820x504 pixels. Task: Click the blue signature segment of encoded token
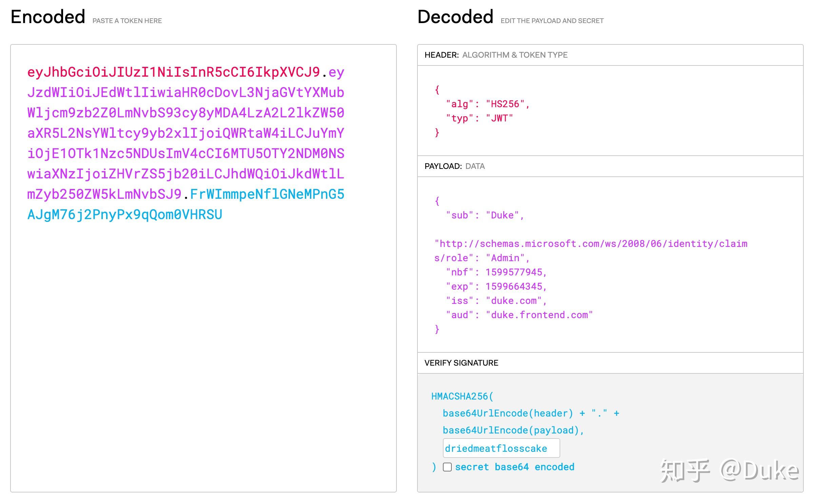pyautogui.click(x=124, y=215)
